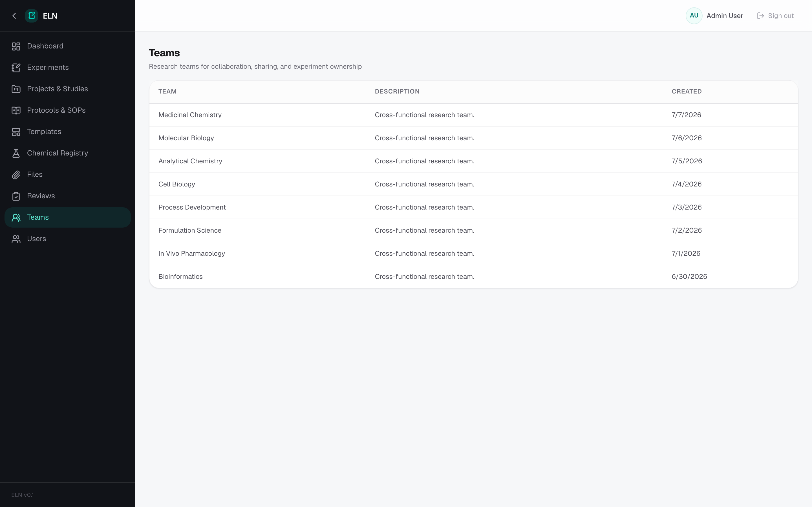Open the Chemical Registry flask icon

(x=16, y=153)
